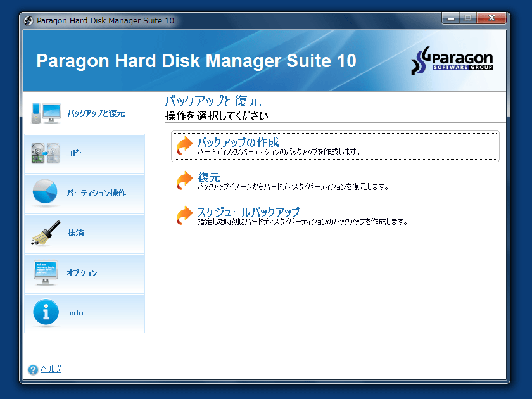Click text バックアップイメージからハードディスク/パーティションを復元します。
This screenshot has height=399, width=532.
(x=293, y=187)
